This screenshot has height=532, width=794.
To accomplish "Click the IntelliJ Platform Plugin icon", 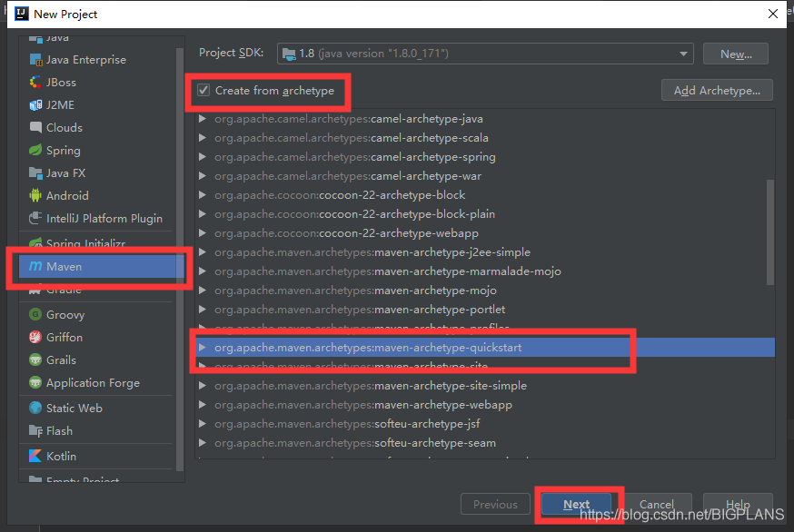I will point(35,218).
